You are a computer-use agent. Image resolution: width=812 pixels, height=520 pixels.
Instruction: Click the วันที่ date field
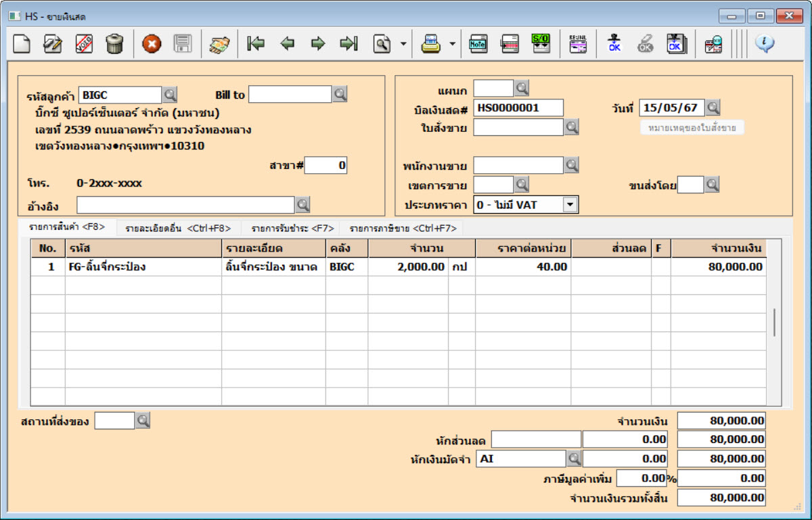(672, 108)
